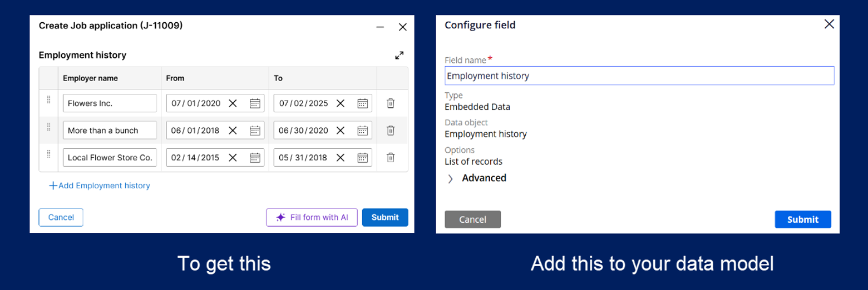Viewport: 868px width, 290px height.
Task: Open calendar for Local Flower Store From date
Action: pos(255,158)
